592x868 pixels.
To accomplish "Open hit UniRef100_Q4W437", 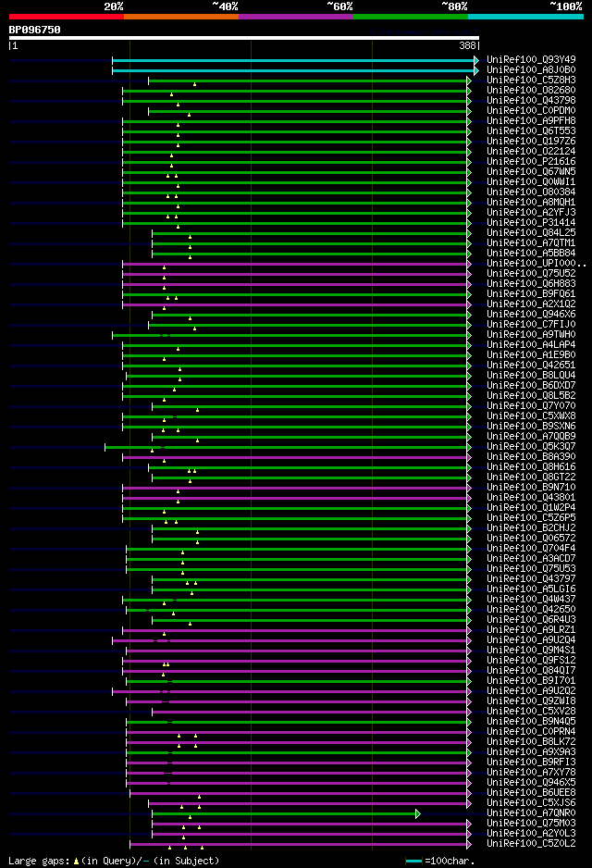I will [x=531, y=599].
